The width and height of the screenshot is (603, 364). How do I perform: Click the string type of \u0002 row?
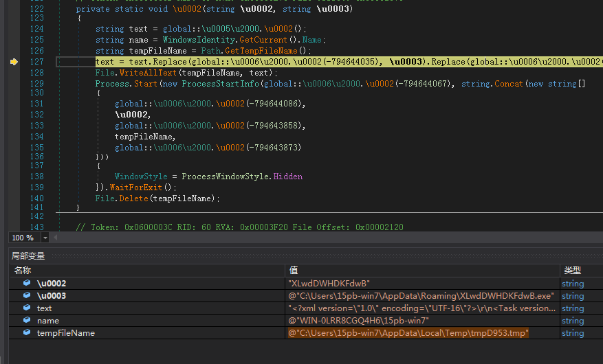point(573,284)
